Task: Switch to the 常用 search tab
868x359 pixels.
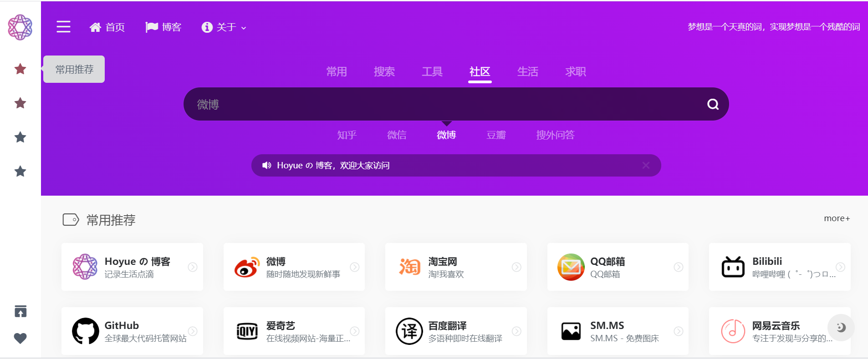Action: 337,71
